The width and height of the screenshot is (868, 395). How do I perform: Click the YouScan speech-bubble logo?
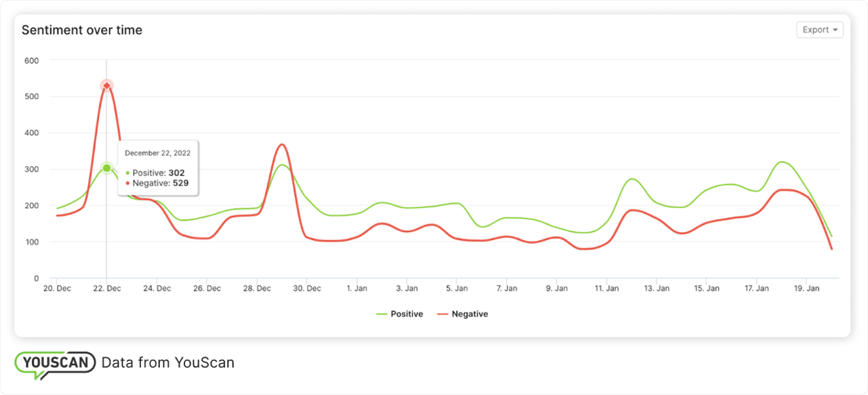[x=54, y=362]
